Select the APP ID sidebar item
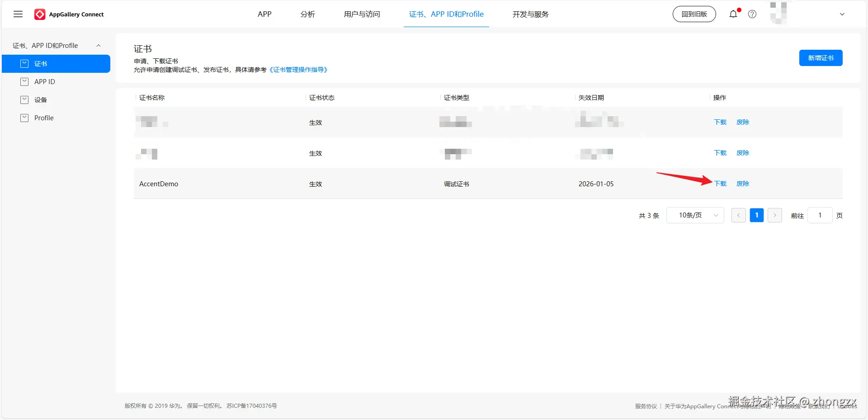The image size is (868, 420). 44,82
